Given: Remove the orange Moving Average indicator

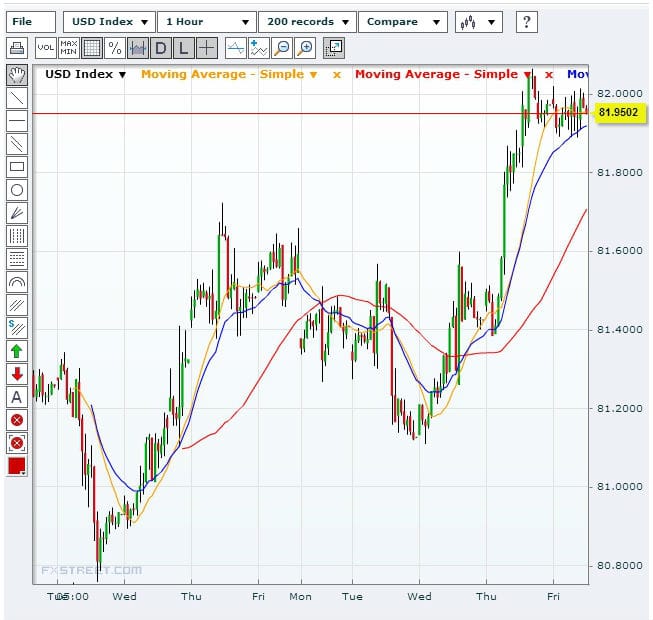Looking at the screenshot, I should [337, 75].
